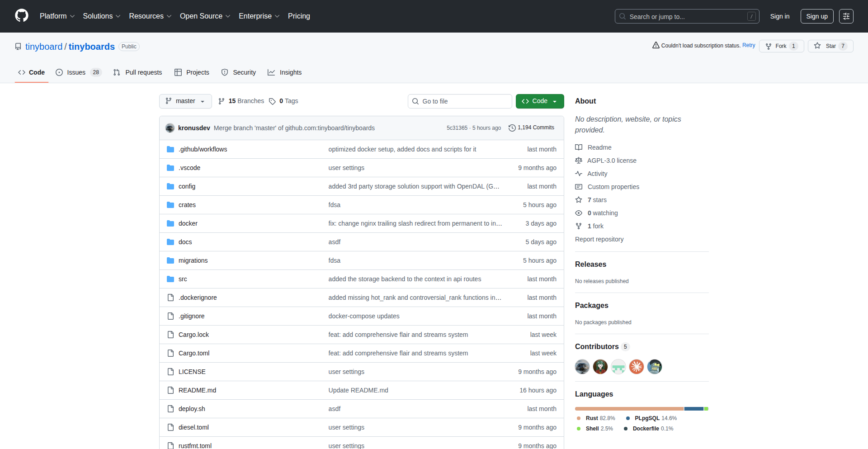Click the deploy.sh file icon

click(170, 409)
